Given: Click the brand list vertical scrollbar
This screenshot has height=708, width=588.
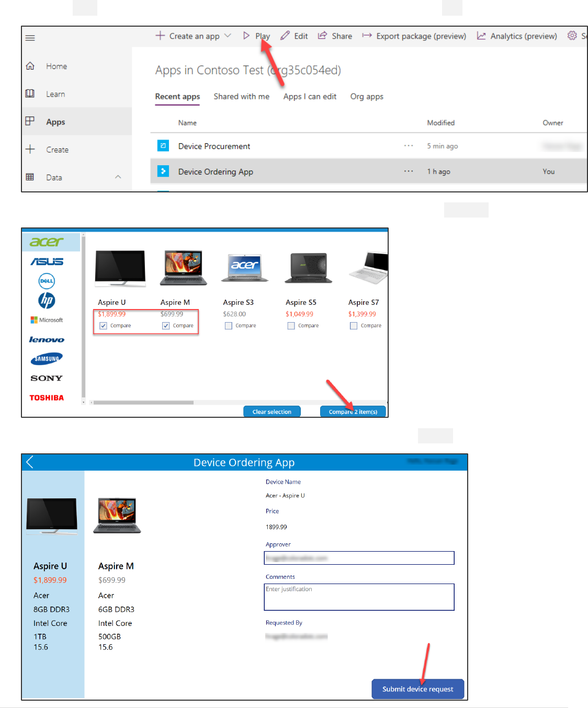Looking at the screenshot, I should click(83, 318).
